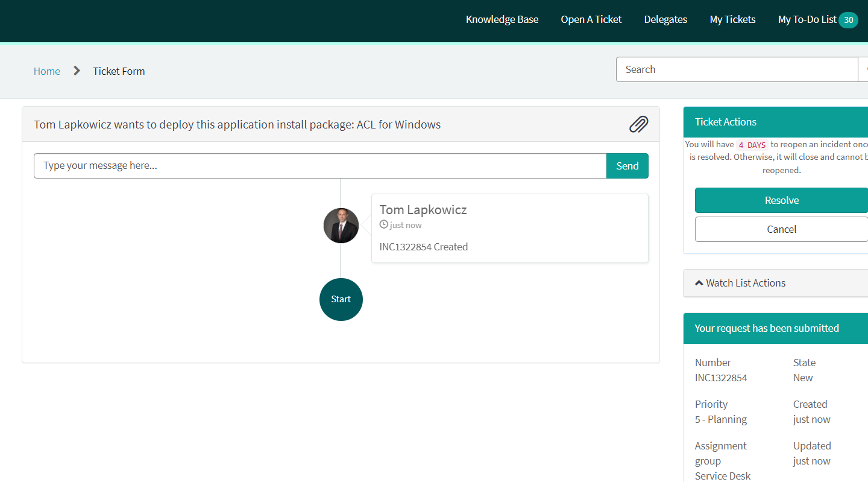Attach a file using the paperclip icon
Viewport: 868px width, 482px height.
pyautogui.click(x=638, y=124)
